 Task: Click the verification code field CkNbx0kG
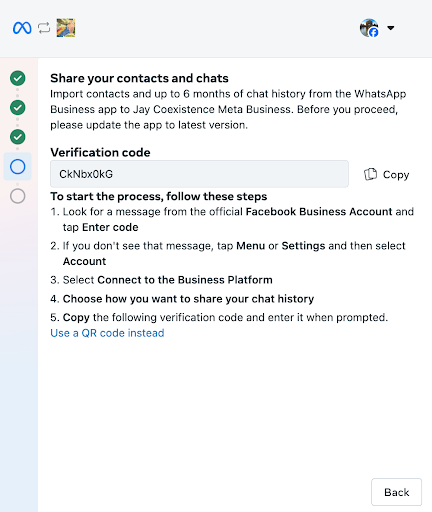[x=199, y=174]
